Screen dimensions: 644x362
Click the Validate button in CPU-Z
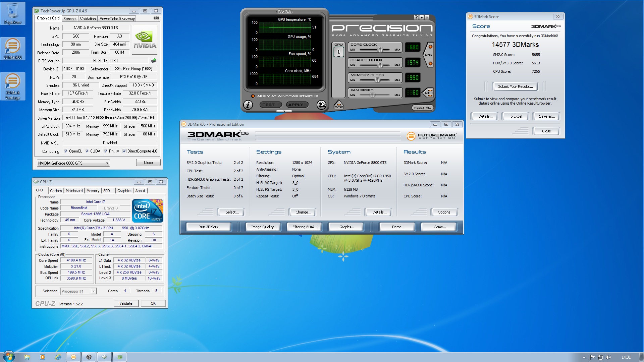click(126, 303)
